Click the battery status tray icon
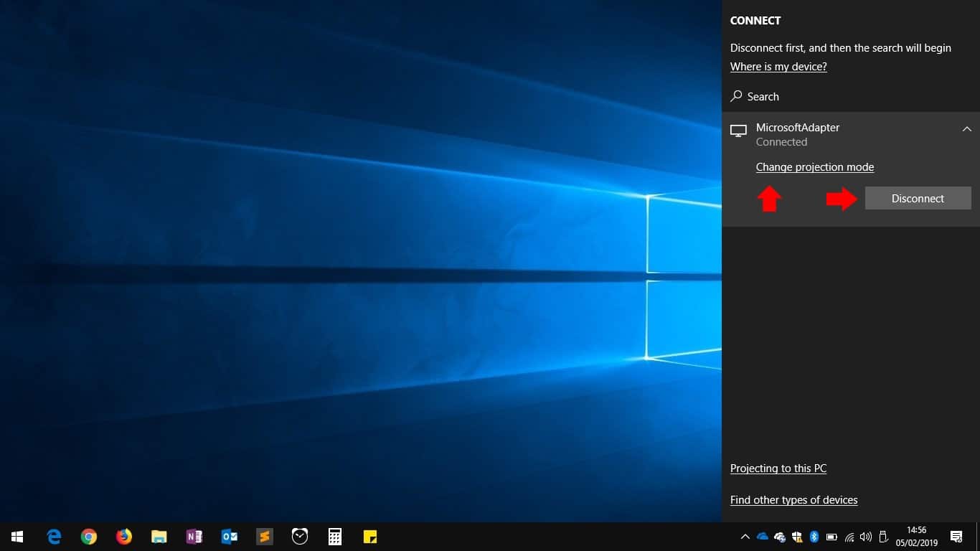This screenshot has height=551, width=980. (831, 537)
